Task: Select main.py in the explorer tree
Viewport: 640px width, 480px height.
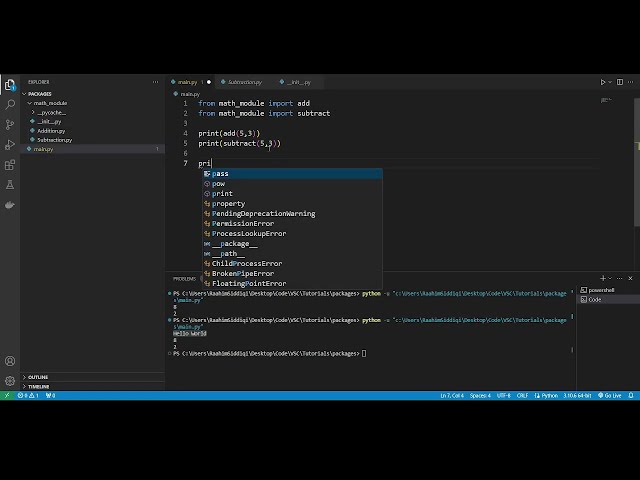Action: [92, 149]
